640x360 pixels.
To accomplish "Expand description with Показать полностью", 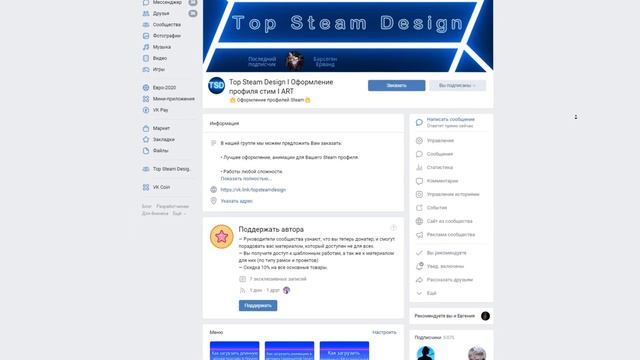I will [246, 179].
